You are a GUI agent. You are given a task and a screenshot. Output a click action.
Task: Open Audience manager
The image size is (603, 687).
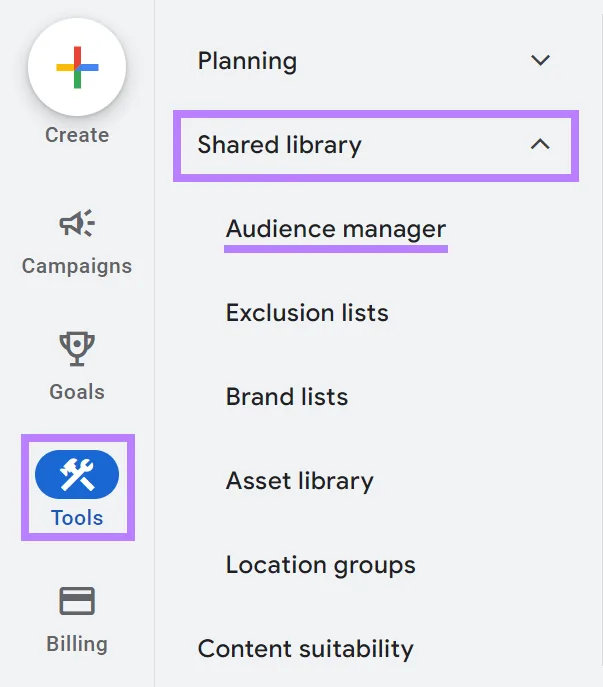(x=336, y=229)
